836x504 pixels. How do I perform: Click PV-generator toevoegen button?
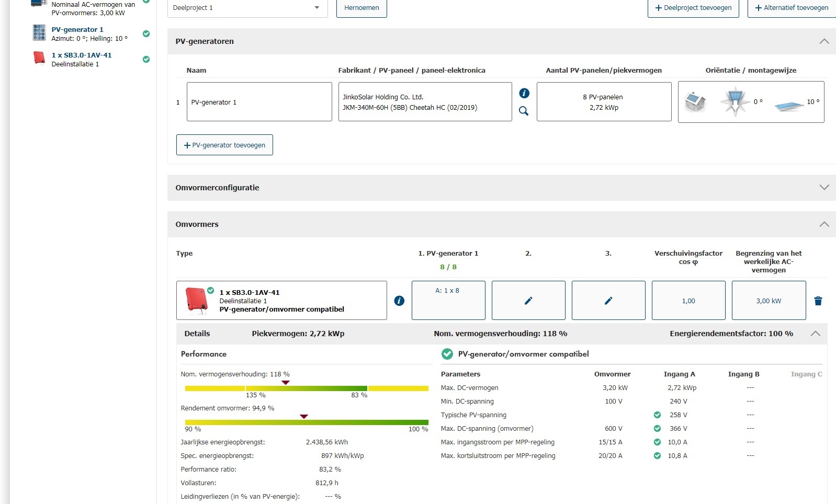click(x=224, y=145)
